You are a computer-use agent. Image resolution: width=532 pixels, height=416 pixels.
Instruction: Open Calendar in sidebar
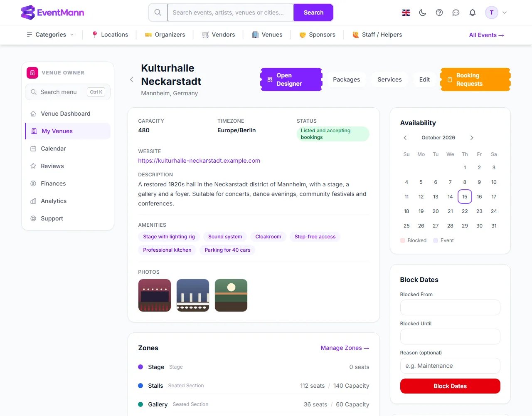click(x=68, y=149)
